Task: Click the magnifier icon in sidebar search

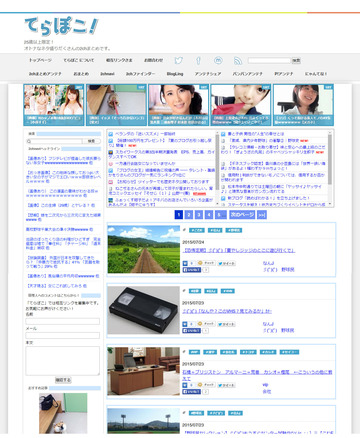Action: [29, 141]
